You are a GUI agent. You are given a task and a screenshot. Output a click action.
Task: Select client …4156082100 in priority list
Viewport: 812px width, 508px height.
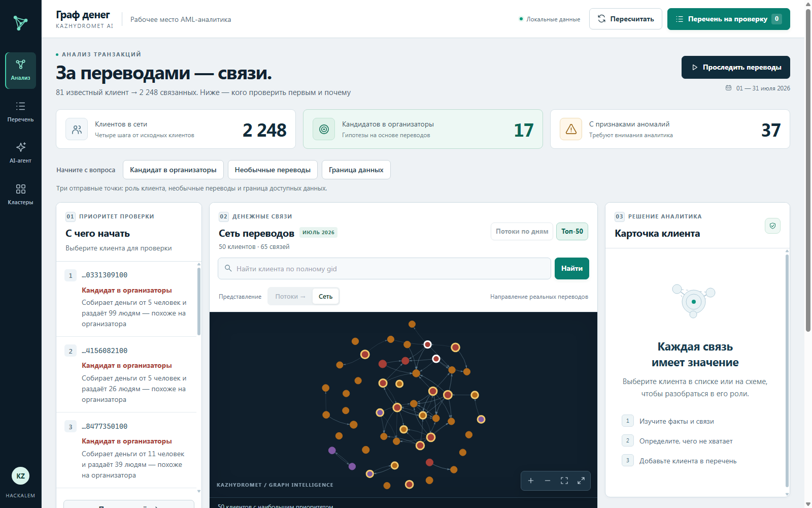click(x=126, y=375)
